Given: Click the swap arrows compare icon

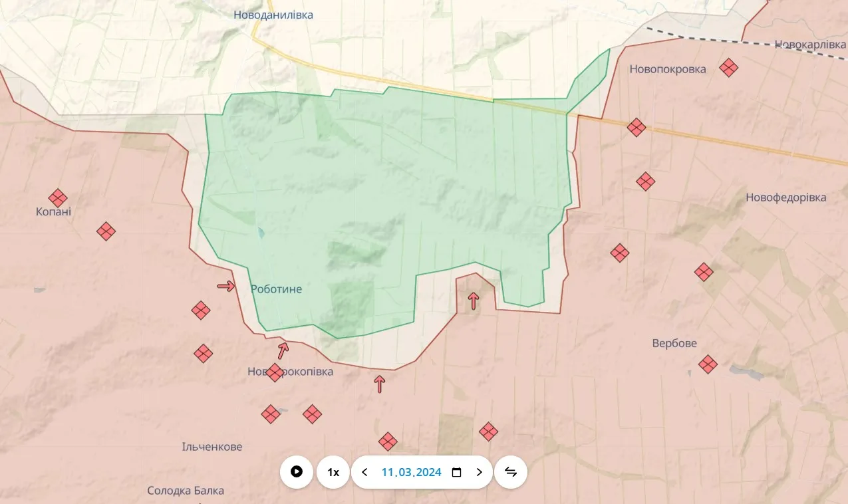Looking at the screenshot, I should (x=511, y=472).
